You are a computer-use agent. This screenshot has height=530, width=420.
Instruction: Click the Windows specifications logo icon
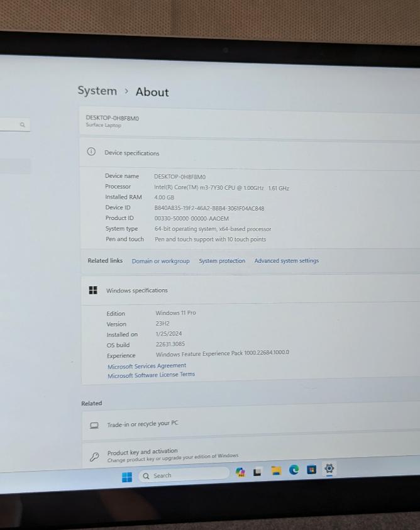point(93,290)
